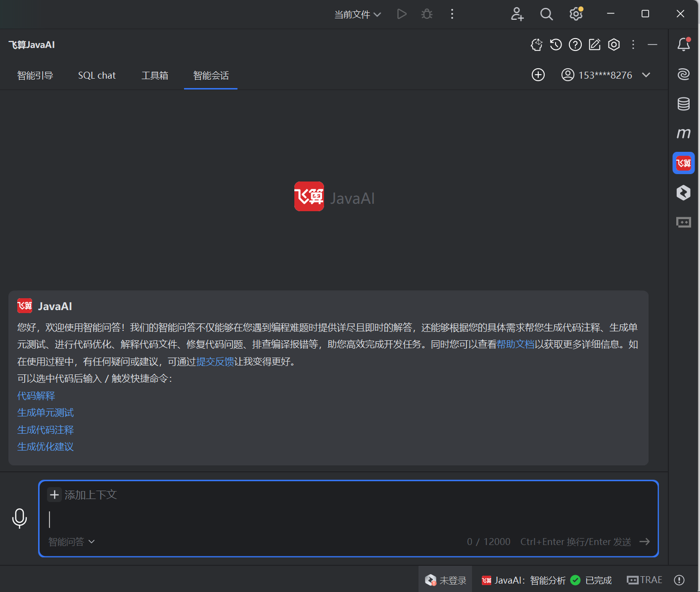
Task: Switch to the 智能引导 tab
Action: 35,75
